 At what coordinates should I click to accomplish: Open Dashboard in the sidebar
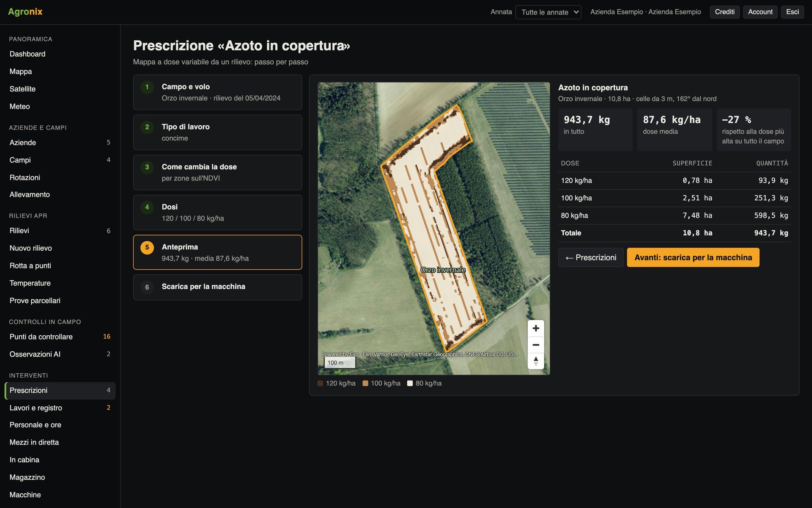tap(60, 54)
